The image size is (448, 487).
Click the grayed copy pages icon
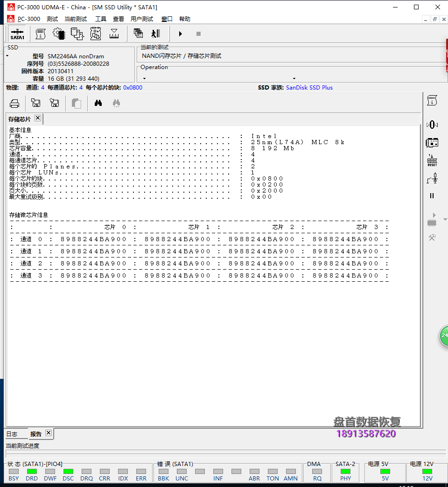point(76,104)
